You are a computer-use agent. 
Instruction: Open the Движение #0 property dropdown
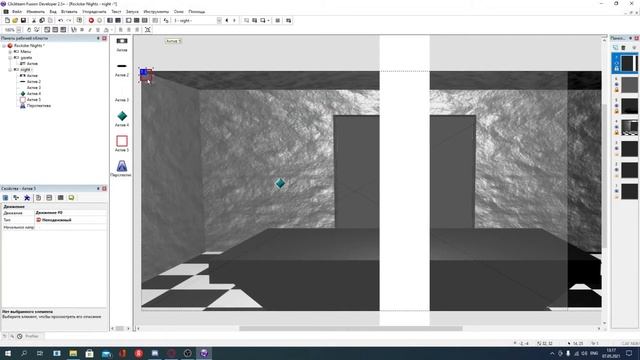tap(71, 213)
